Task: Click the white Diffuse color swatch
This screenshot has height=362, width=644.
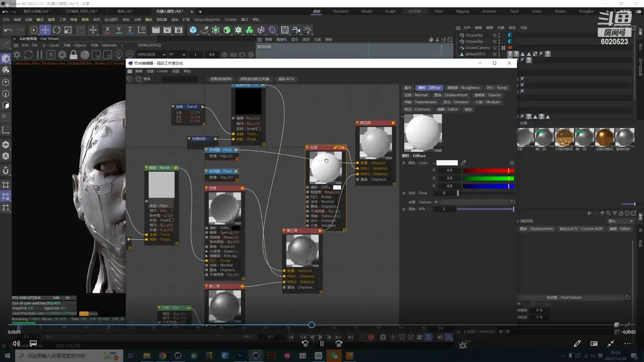Action: click(447, 163)
